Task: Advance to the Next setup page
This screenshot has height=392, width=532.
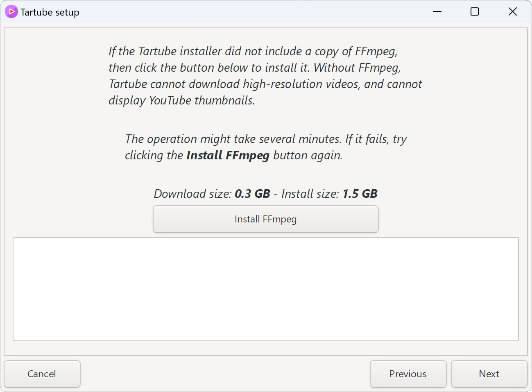Action: [x=489, y=374]
